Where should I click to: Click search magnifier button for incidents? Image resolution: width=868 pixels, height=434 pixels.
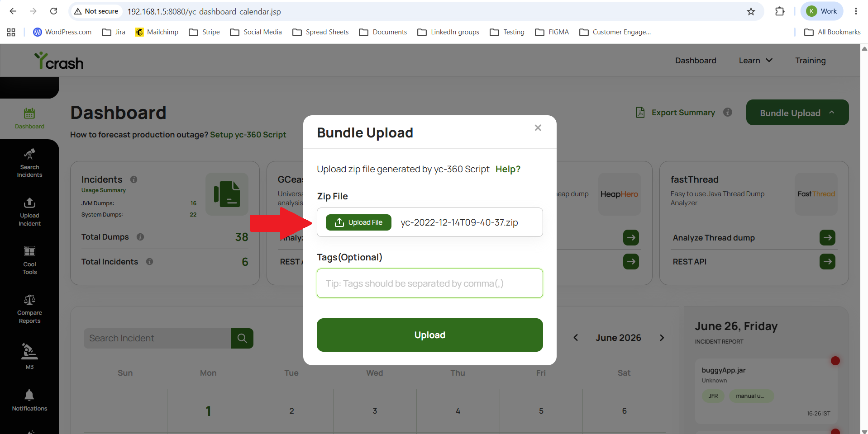pos(242,338)
